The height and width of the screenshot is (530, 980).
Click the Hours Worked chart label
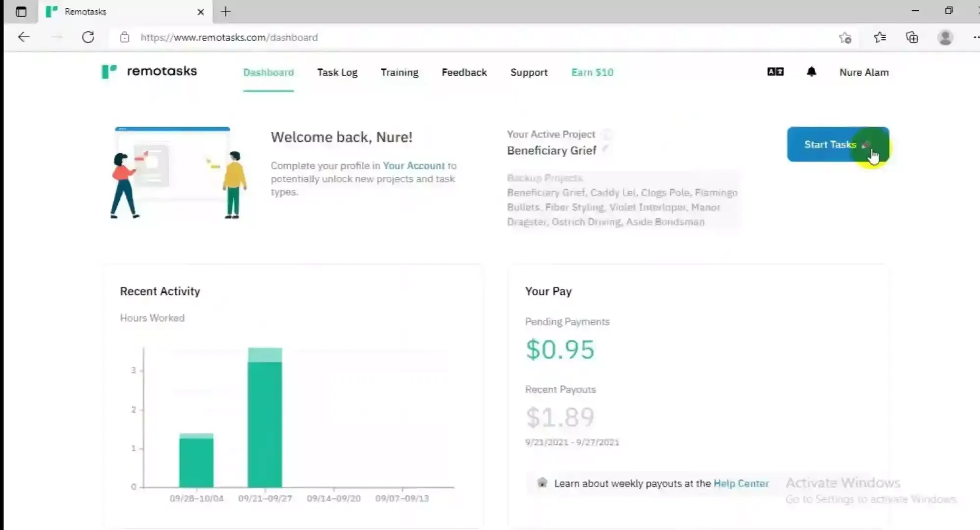click(x=152, y=318)
